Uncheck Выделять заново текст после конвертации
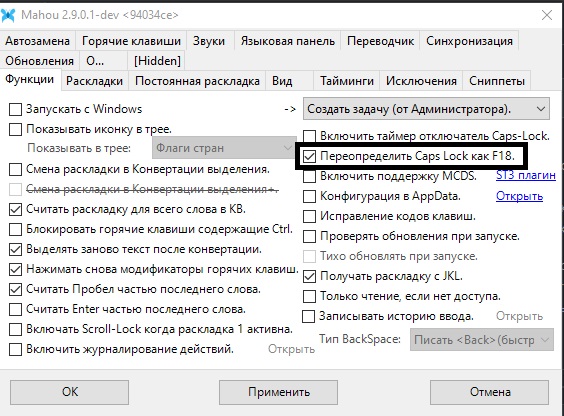The height and width of the screenshot is (416, 564). click(x=15, y=250)
